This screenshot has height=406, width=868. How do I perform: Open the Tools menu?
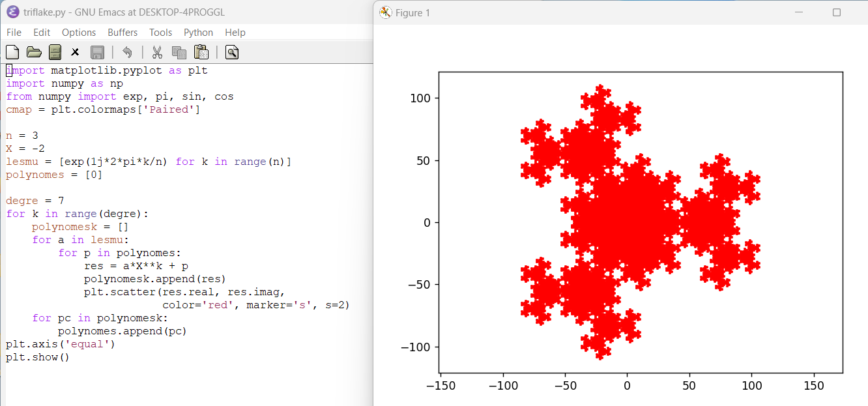point(160,33)
